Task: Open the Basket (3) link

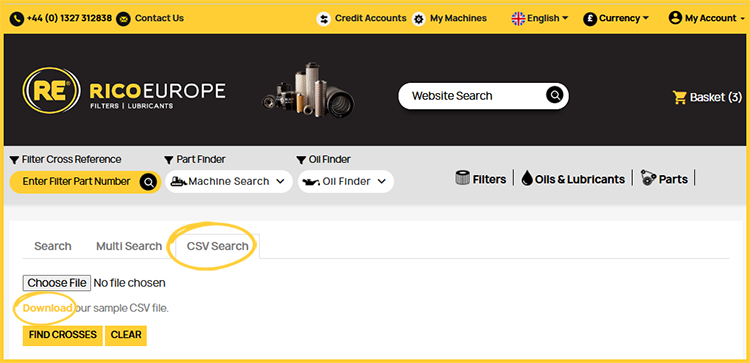Action: (x=716, y=97)
